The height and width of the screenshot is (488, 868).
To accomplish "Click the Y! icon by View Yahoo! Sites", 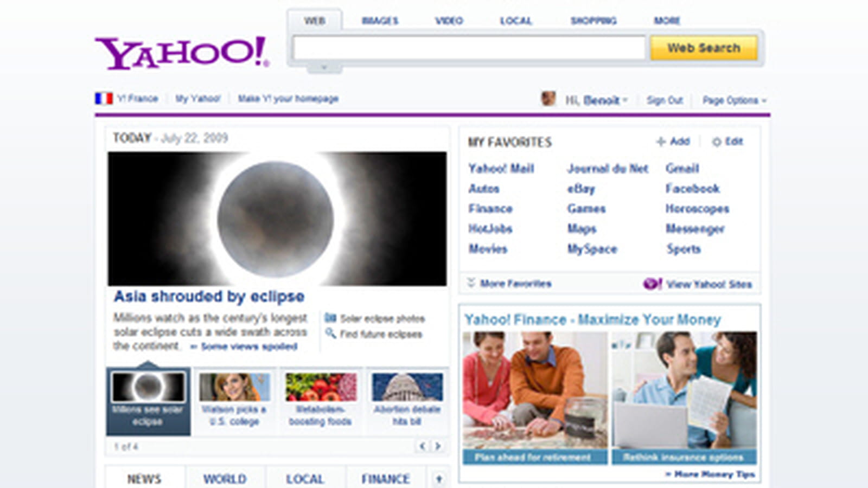I will tap(652, 284).
